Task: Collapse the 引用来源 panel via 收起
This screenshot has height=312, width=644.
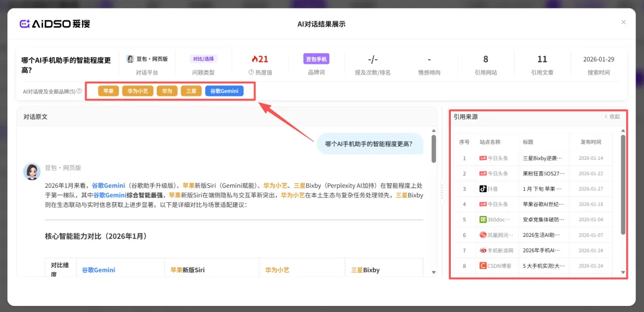Action: pos(612,117)
